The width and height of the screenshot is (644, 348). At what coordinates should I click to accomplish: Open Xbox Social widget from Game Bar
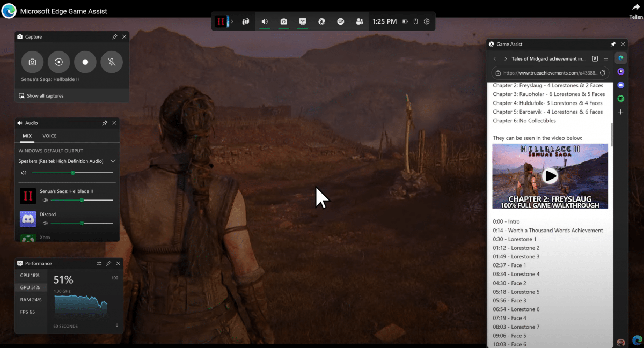tap(360, 21)
